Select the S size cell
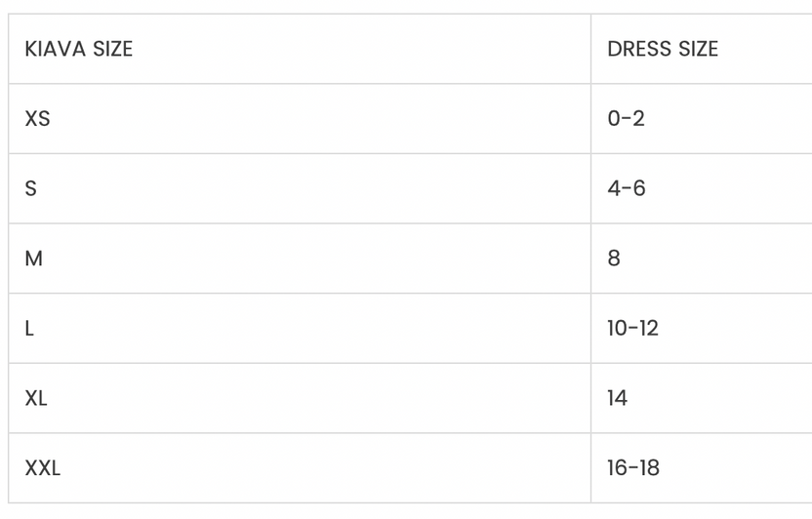 30,189
